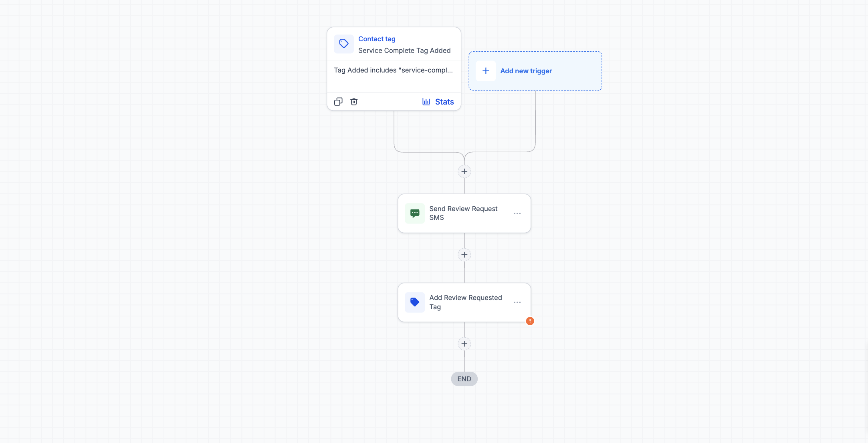Delete trigger using the trash icon

pos(354,102)
